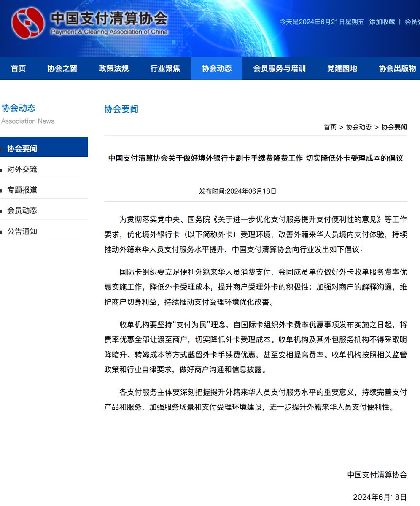The image size is (420, 506).
Task: Click the header date 今天是2024年6月21日星期五
Action: point(322,22)
